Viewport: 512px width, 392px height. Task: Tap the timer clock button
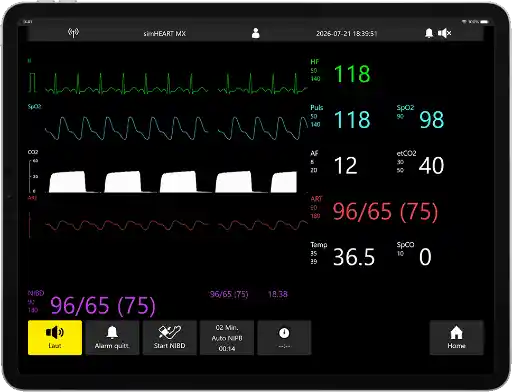(x=284, y=338)
